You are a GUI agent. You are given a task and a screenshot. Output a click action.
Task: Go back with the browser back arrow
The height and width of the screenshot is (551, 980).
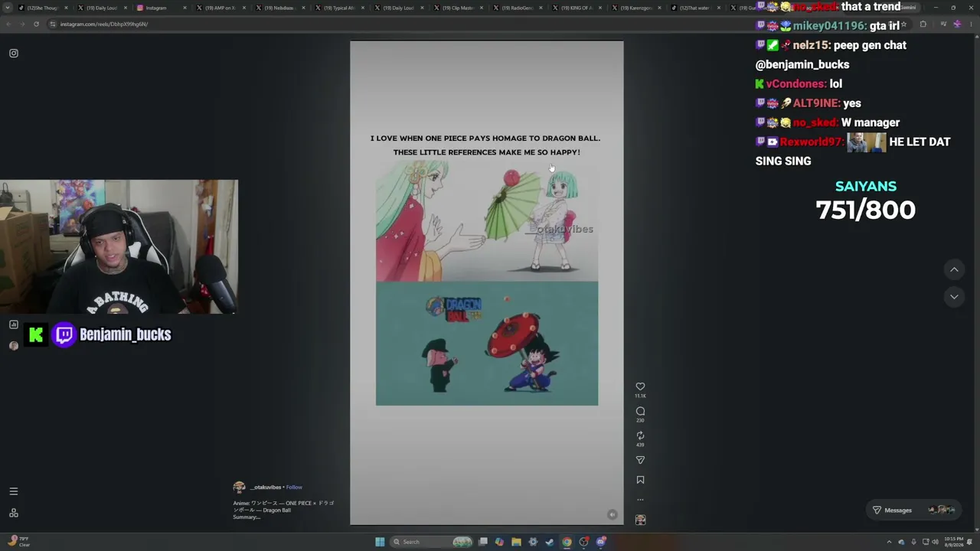(8, 24)
